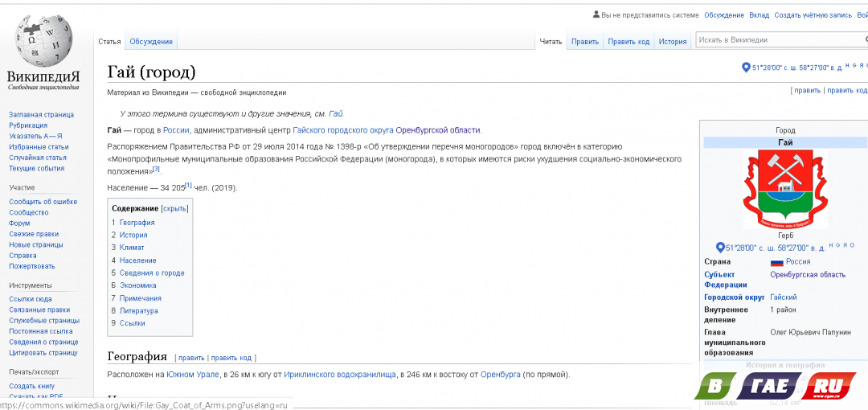
Task: Click the search magnifier icon
Action: (x=866, y=40)
